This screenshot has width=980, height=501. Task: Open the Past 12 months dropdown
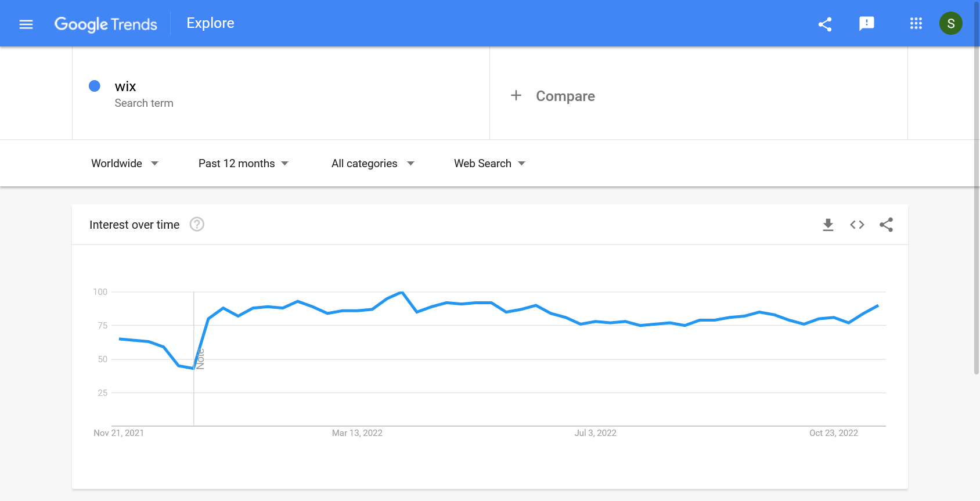(x=243, y=164)
